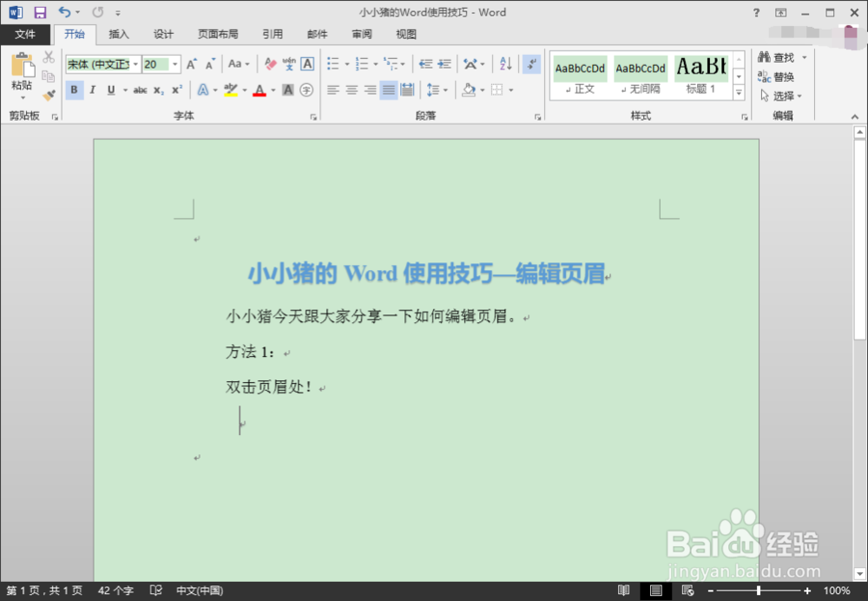Click the Save icon in quick access toolbar
The width and height of the screenshot is (868, 601).
[x=40, y=12]
